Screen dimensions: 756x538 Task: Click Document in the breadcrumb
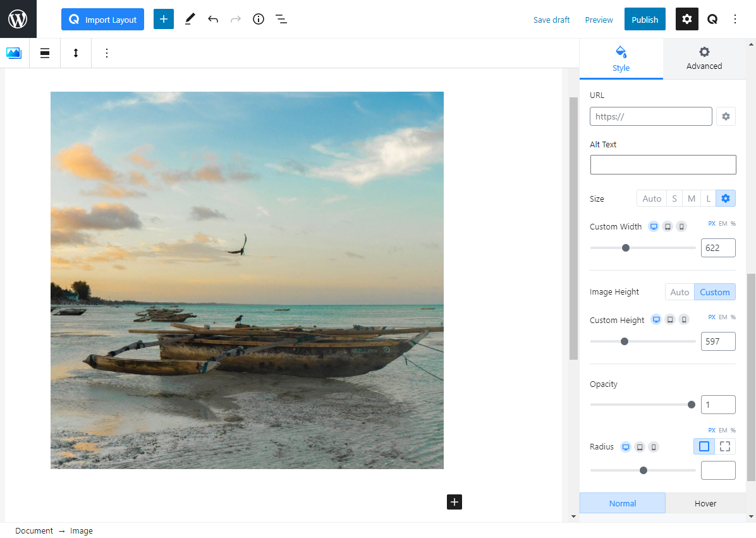click(x=34, y=531)
